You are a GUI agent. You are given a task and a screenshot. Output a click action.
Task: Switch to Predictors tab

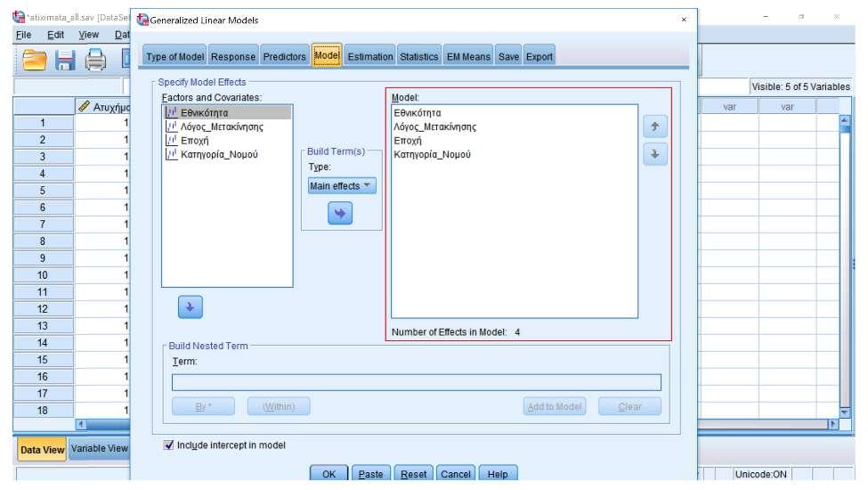click(x=284, y=56)
